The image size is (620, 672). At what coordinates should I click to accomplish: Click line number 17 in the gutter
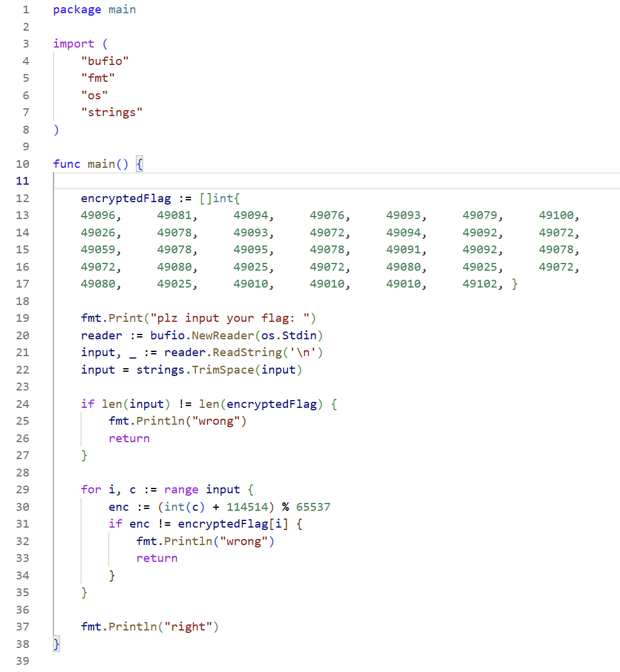(x=23, y=284)
